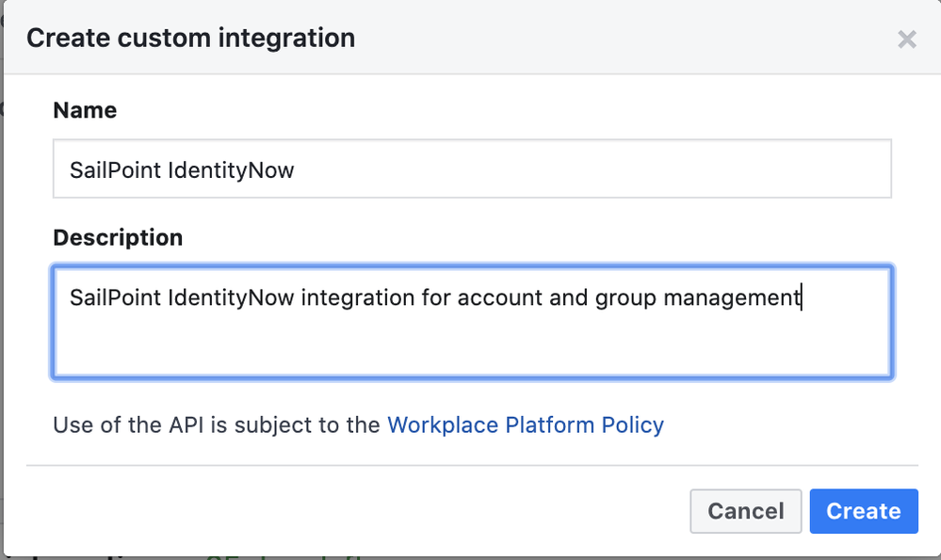941x560 pixels.
Task: Click the word "SailPoint" in Description box
Action: (115, 298)
